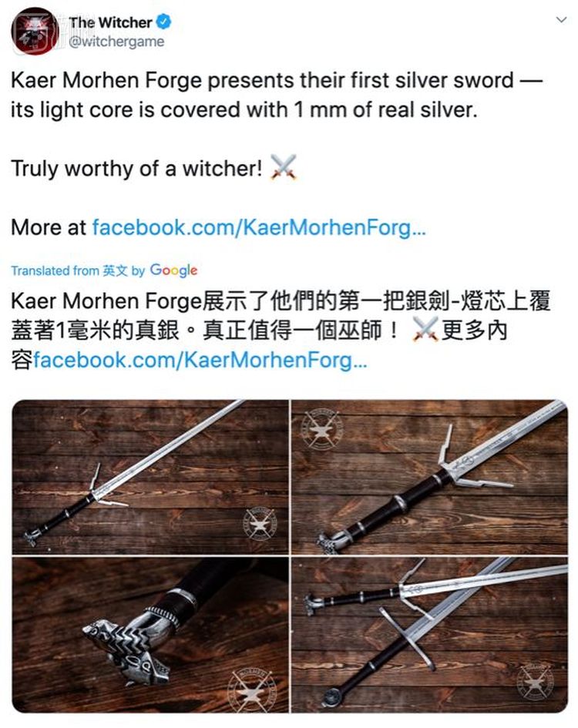Image resolution: width=578 pixels, height=728 pixels.
Task: Click crossed swords emoji in Chinese translation
Action: tap(425, 330)
